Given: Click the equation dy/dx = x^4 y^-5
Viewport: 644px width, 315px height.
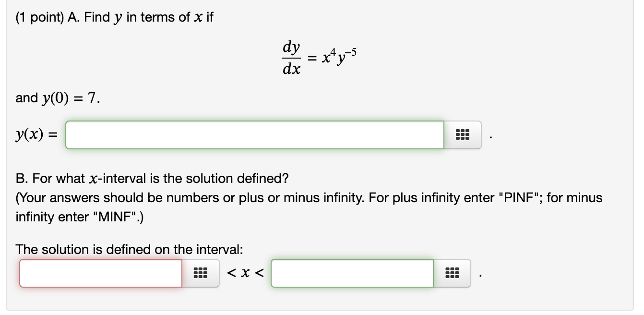Looking at the screenshot, I should click(x=318, y=57).
